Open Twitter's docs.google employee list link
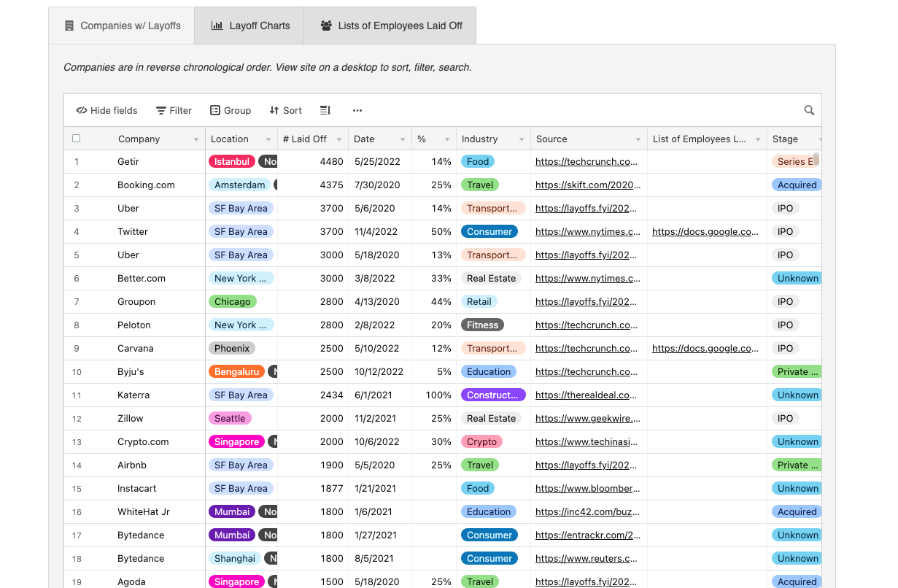Screen dimensions: 898x588 point(705,232)
